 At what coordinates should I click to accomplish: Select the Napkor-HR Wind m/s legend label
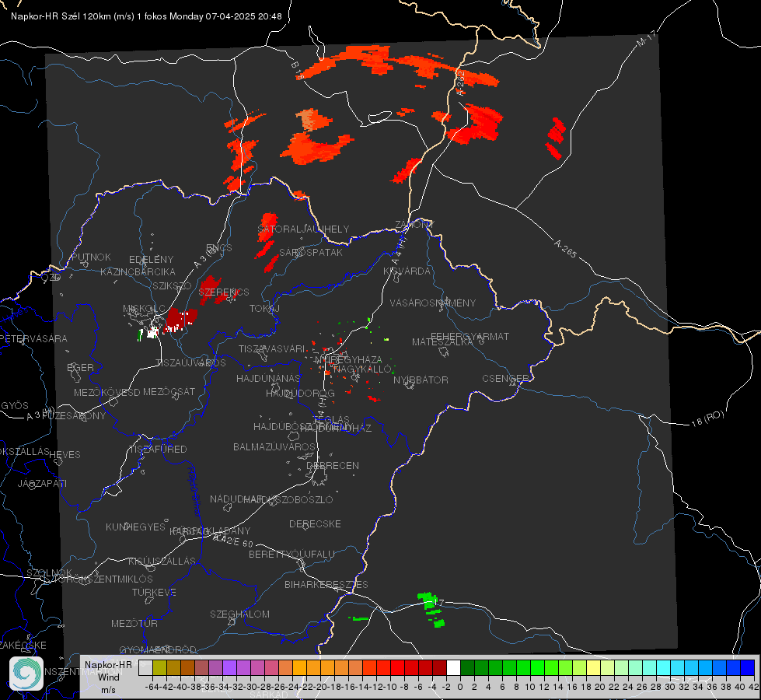pos(108,677)
